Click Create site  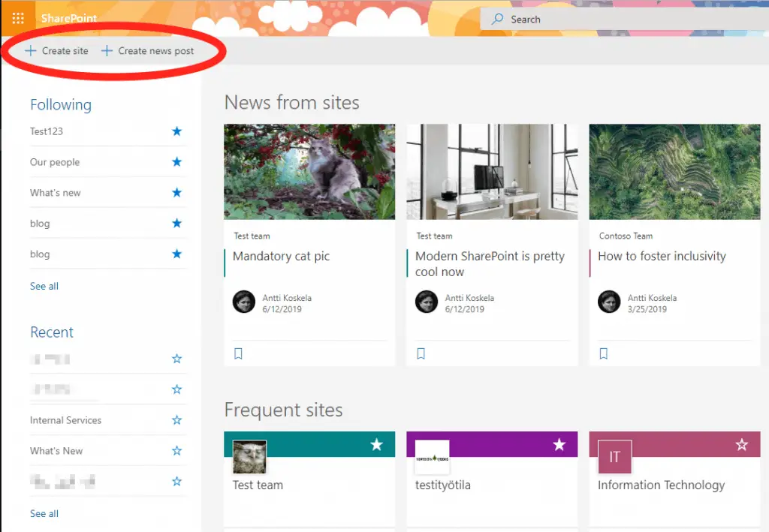point(57,51)
